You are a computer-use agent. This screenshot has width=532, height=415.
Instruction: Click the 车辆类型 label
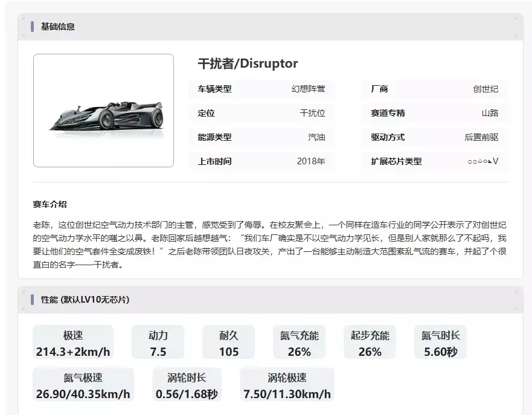pos(214,89)
